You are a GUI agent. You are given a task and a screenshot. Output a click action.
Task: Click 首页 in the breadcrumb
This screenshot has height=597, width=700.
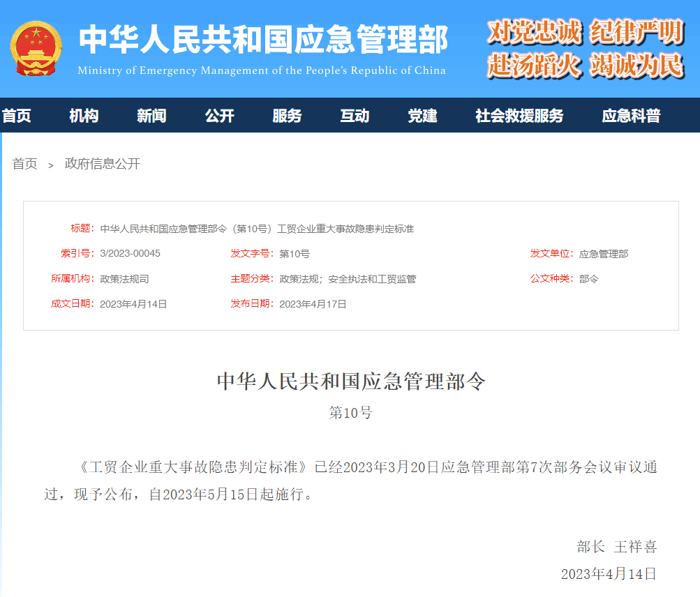24,164
